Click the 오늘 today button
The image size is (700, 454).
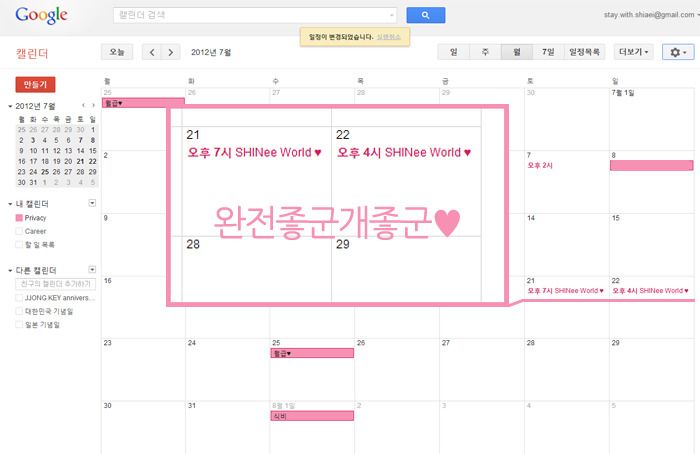point(117,52)
